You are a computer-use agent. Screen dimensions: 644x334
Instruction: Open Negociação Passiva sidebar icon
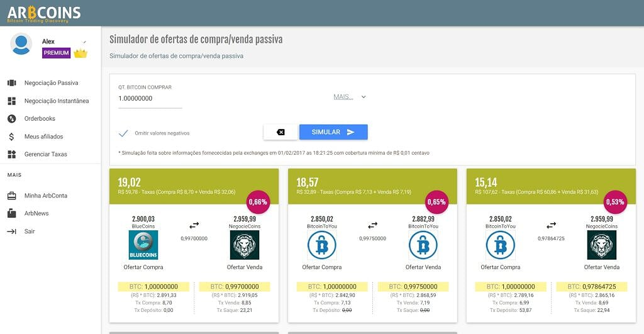click(11, 83)
